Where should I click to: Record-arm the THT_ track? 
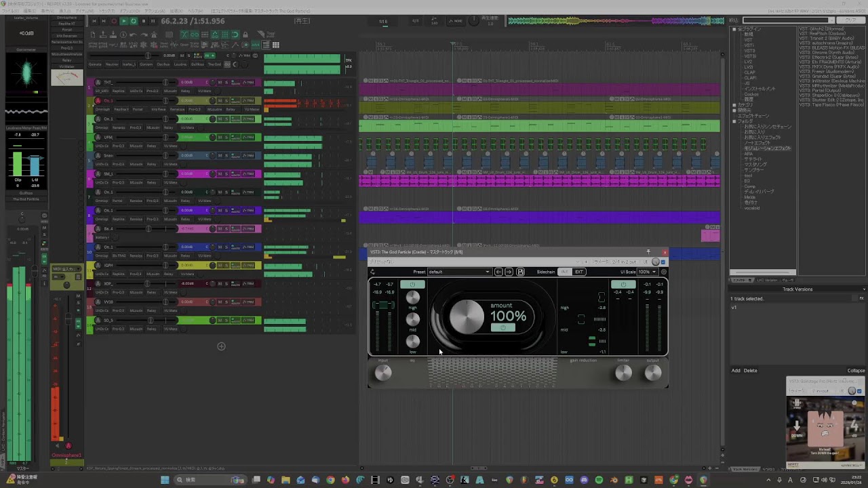tap(98, 82)
